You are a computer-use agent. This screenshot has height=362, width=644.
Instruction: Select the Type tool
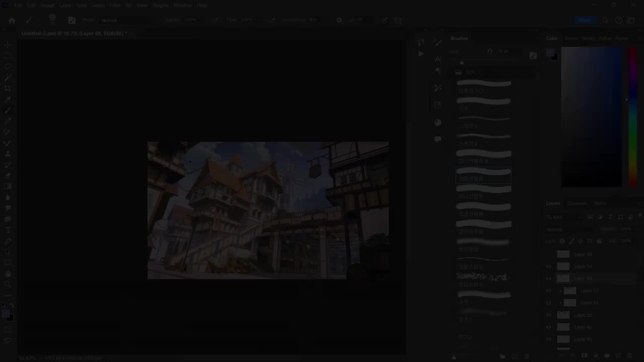(8, 230)
